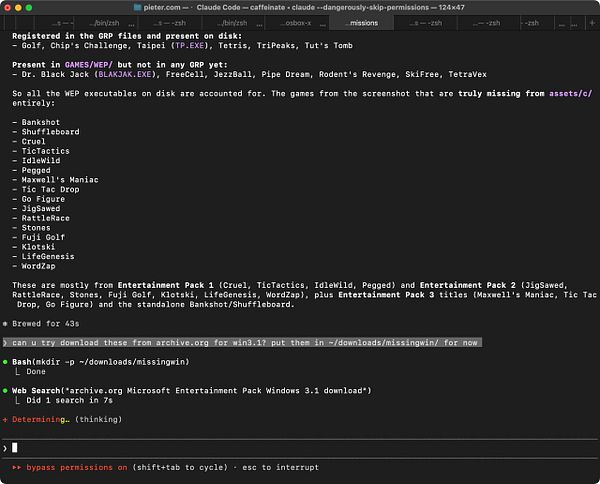Viewport: 600px width, 484px height.
Task: Click in the empty prompt input line
Action: (x=300, y=448)
